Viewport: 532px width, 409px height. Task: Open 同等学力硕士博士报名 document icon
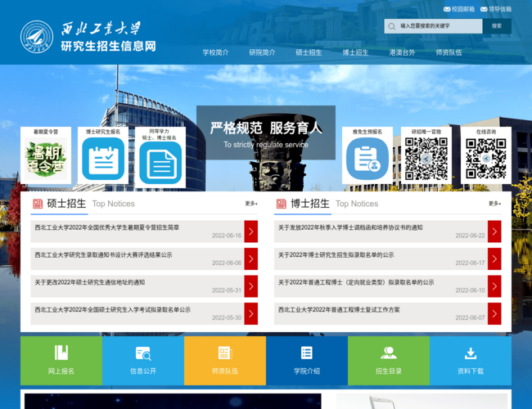pyautogui.click(x=160, y=163)
